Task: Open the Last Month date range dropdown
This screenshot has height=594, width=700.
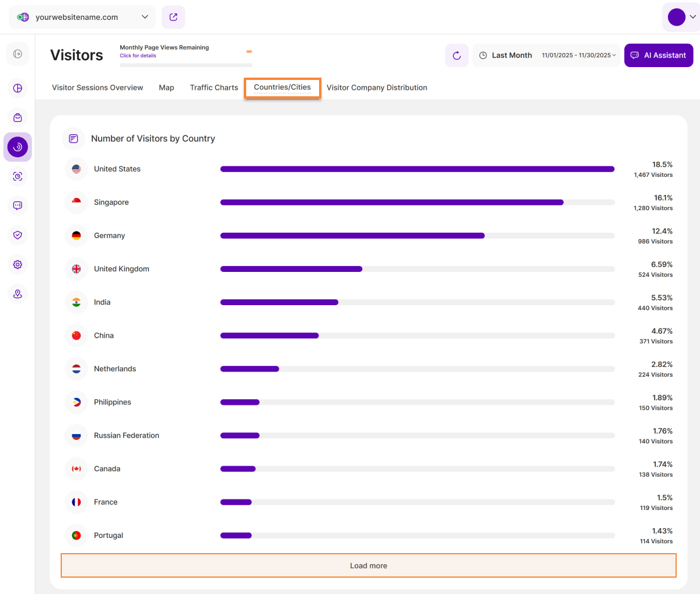Action: coord(547,55)
